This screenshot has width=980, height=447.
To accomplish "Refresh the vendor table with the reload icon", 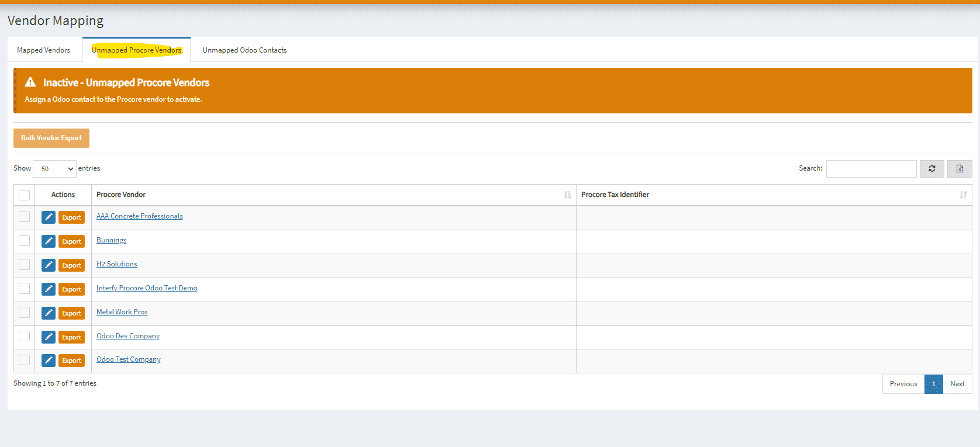I will click(931, 169).
